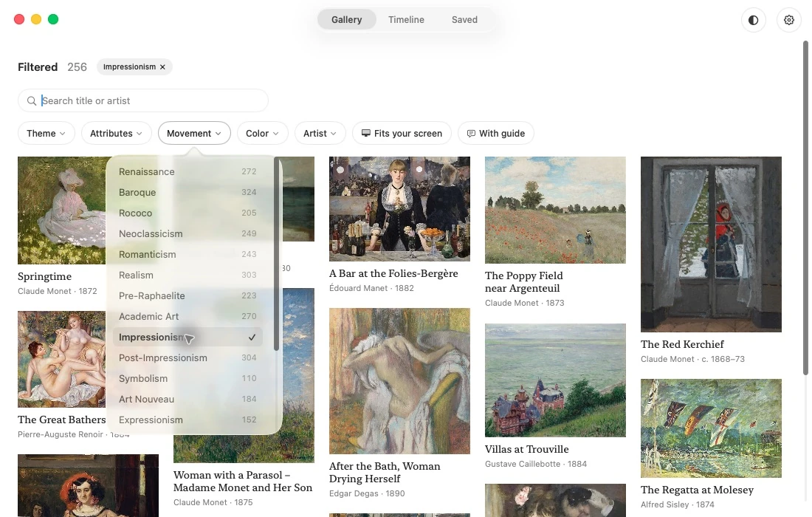Open The Great Bathers painting thumbnail

point(61,359)
